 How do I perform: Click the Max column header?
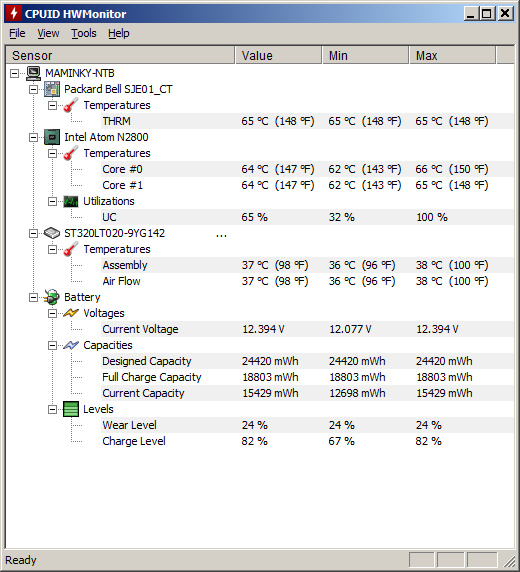pyautogui.click(x=452, y=55)
